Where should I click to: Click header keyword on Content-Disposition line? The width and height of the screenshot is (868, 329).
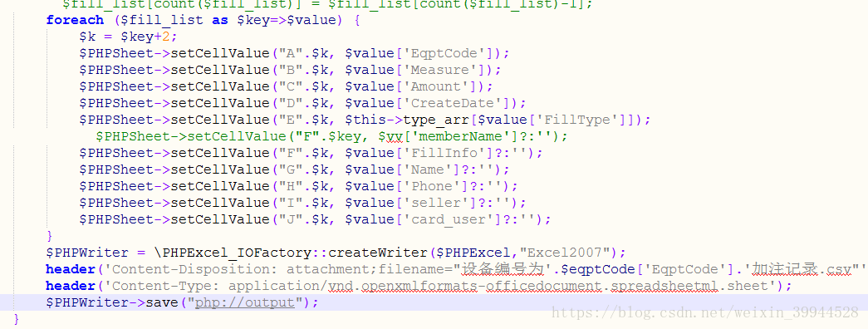click(x=71, y=270)
